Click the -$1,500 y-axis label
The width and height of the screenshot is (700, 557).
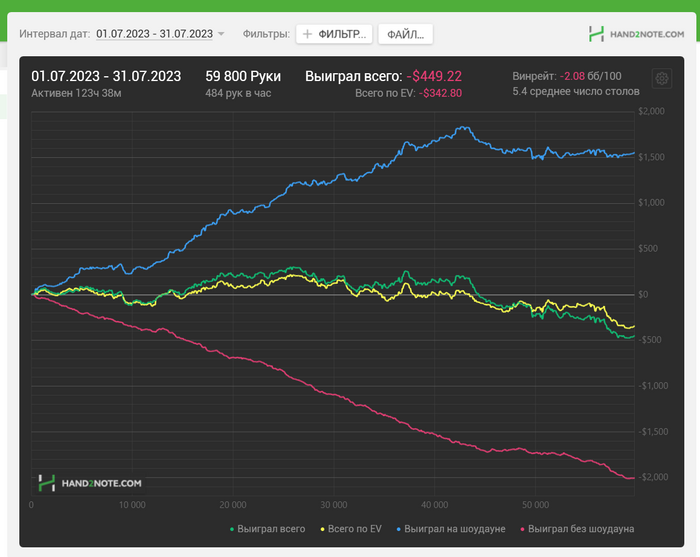(653, 432)
